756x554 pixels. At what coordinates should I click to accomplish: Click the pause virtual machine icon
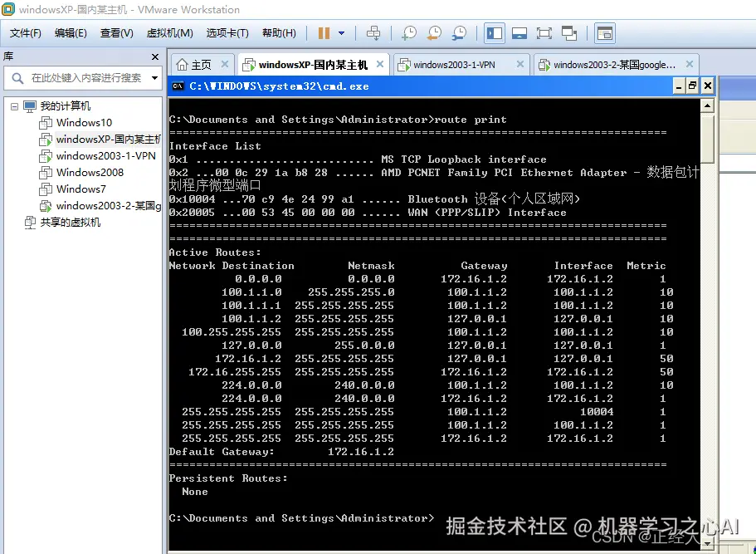[x=324, y=33]
